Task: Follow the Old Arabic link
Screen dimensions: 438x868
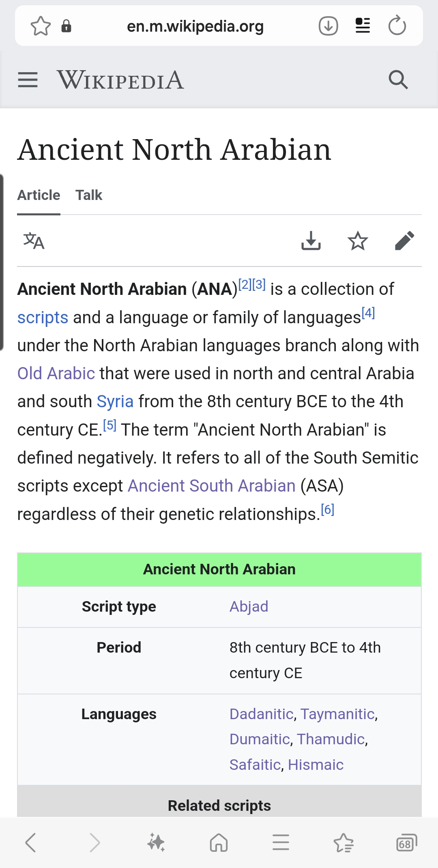Action: point(56,374)
